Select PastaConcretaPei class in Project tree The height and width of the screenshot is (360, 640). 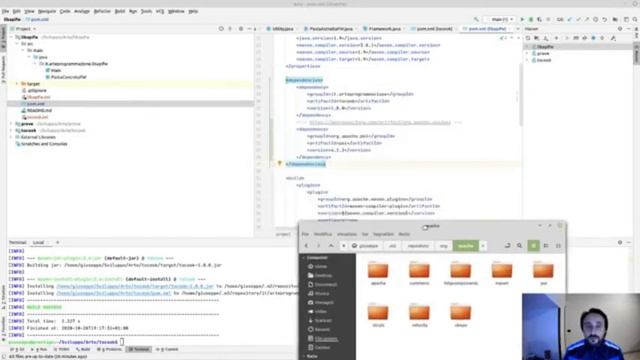click(x=66, y=77)
